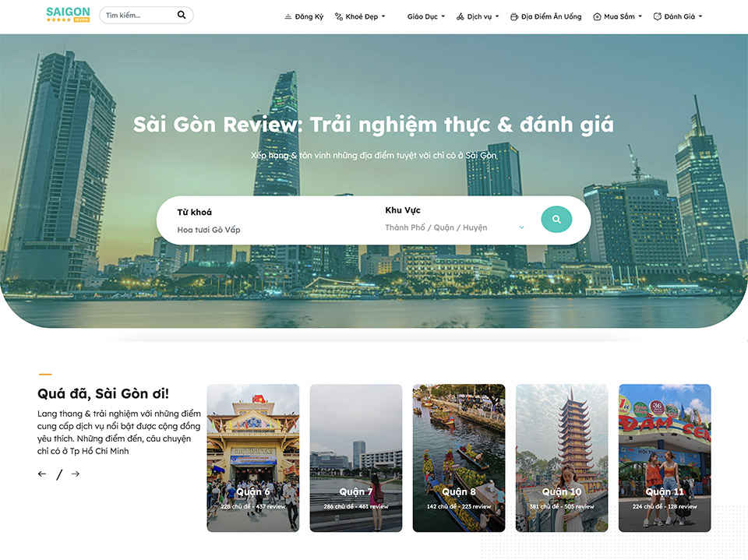Select Mua Sắm in the menu bar
The height and width of the screenshot is (560, 748).
pos(618,16)
